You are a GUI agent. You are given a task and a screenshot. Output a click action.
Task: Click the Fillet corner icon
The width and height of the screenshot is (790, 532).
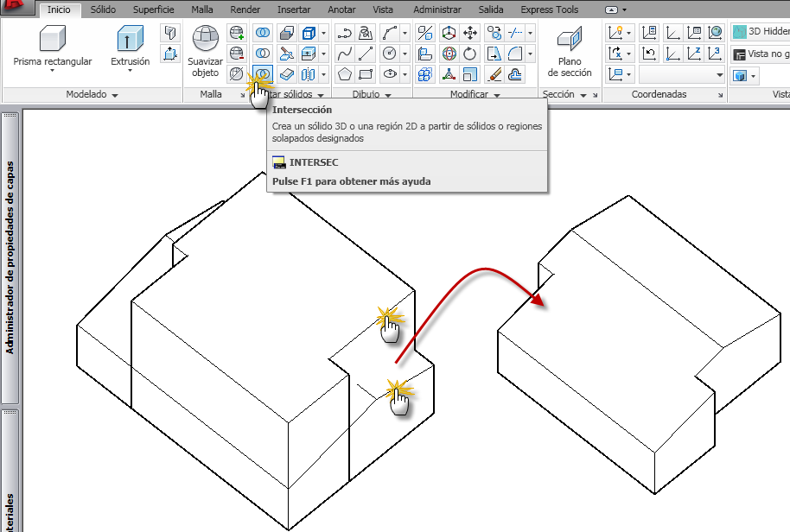(x=515, y=54)
